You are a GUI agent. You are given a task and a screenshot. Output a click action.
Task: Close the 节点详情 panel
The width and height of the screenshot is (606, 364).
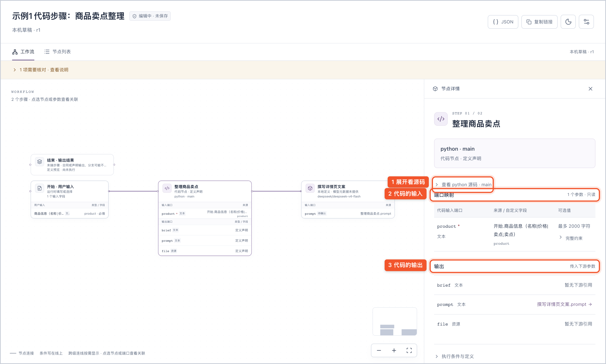[590, 89]
